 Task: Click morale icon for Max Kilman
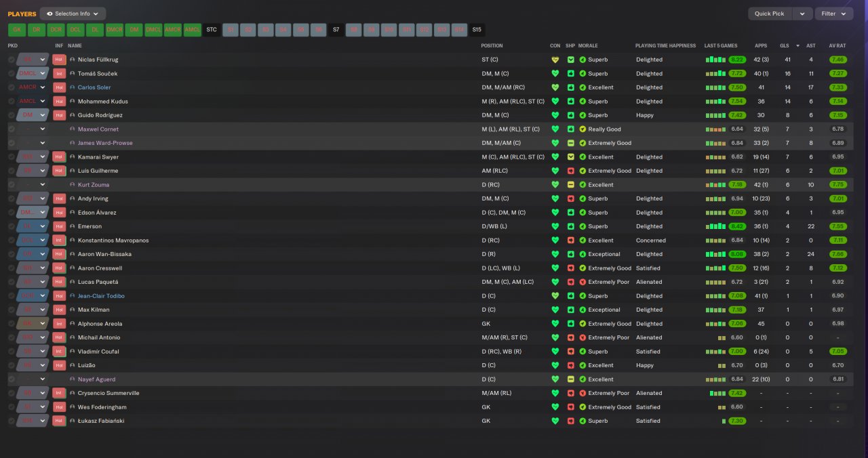pos(583,310)
